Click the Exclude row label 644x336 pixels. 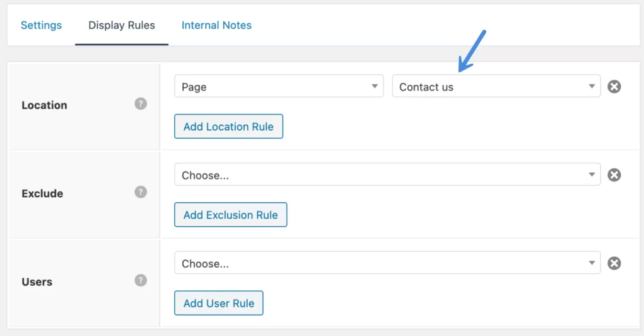[x=42, y=193]
